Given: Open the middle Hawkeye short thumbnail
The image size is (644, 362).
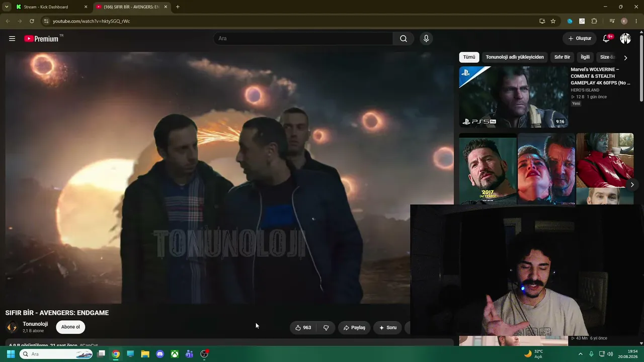Looking at the screenshot, I should [x=546, y=169].
